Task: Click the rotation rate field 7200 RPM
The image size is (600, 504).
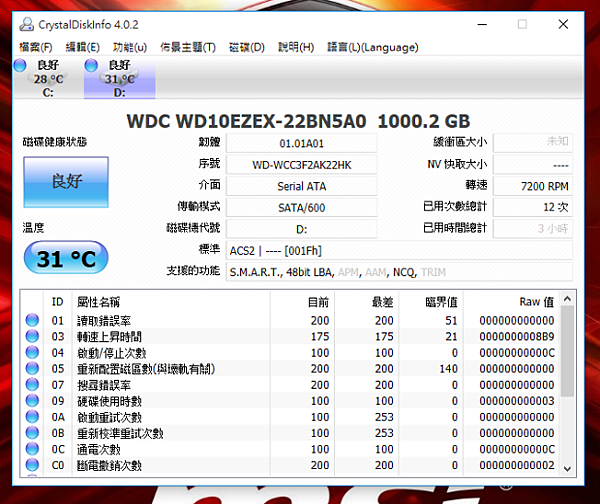Action: 533,186
